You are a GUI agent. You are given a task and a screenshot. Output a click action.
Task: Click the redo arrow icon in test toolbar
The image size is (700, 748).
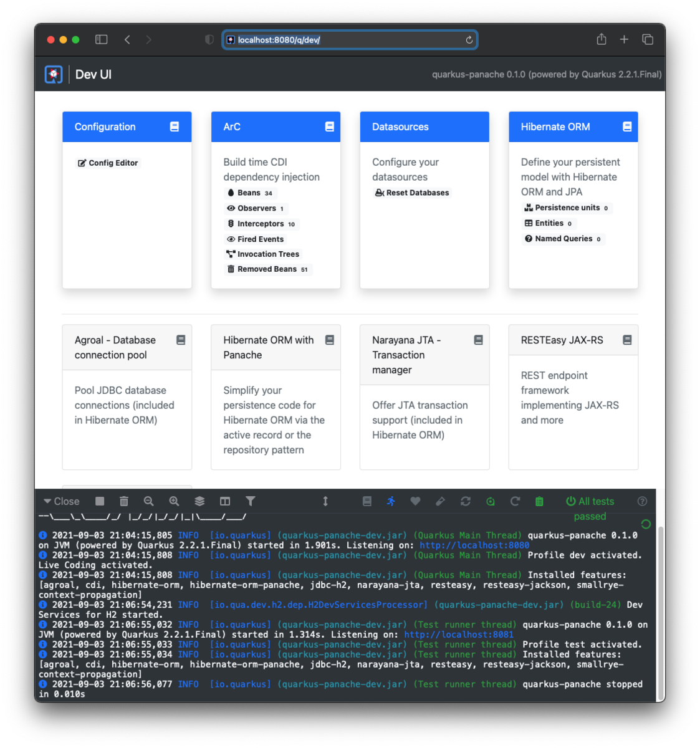(515, 501)
